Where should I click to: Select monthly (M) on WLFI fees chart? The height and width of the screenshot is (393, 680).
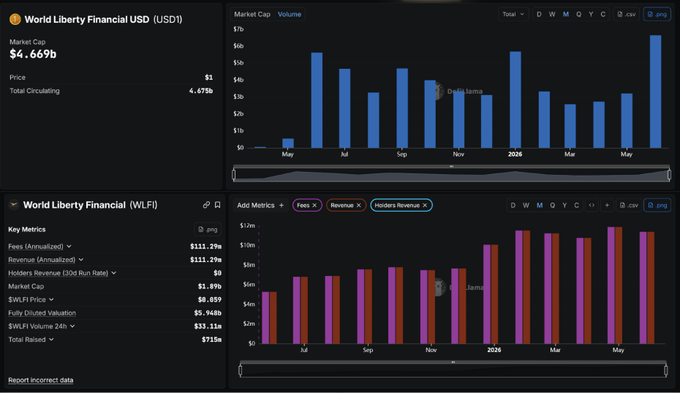point(539,205)
